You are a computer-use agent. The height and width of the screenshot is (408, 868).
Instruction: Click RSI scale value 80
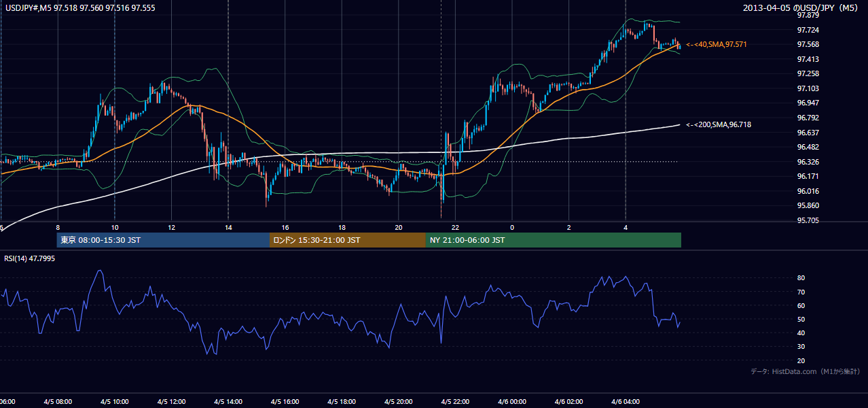click(801, 278)
